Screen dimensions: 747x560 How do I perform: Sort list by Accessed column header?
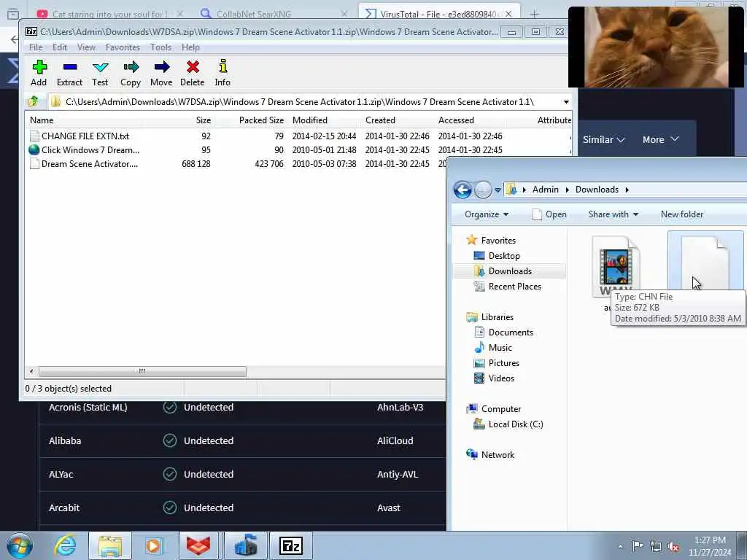coord(456,120)
